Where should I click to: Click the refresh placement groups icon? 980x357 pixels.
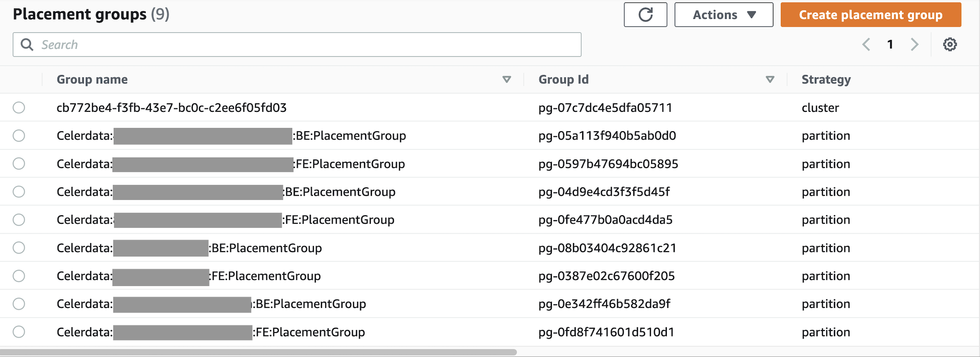(645, 15)
